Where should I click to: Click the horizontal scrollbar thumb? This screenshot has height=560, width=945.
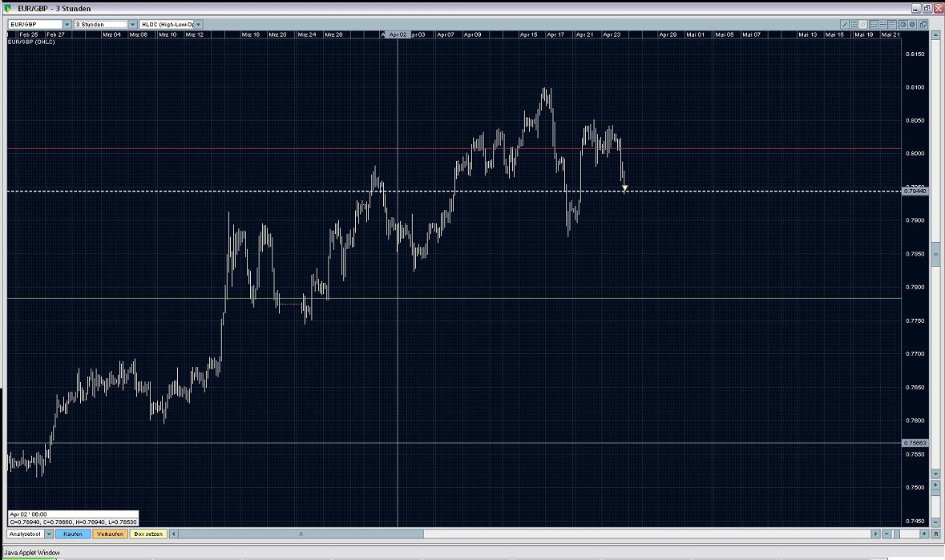[301, 534]
